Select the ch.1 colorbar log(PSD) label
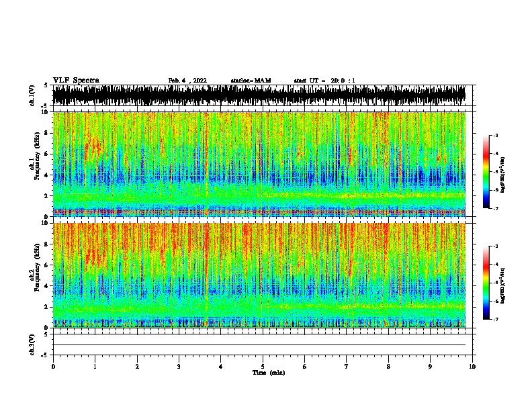The image size is (532, 411). pos(503,175)
